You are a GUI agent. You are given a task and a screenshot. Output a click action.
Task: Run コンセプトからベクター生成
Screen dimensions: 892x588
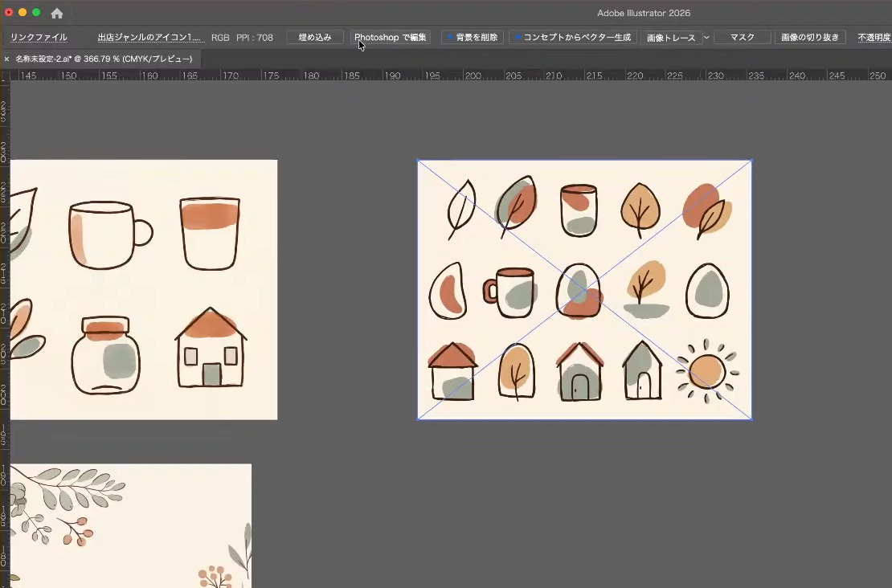pos(572,37)
